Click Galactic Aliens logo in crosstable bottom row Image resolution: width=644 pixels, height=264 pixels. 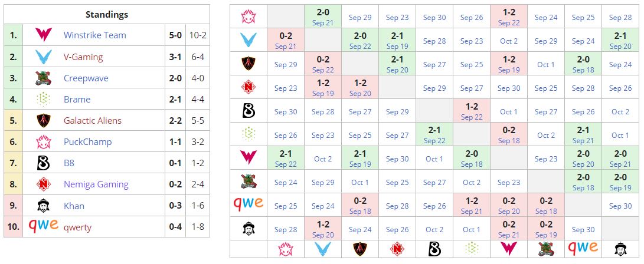point(360,249)
